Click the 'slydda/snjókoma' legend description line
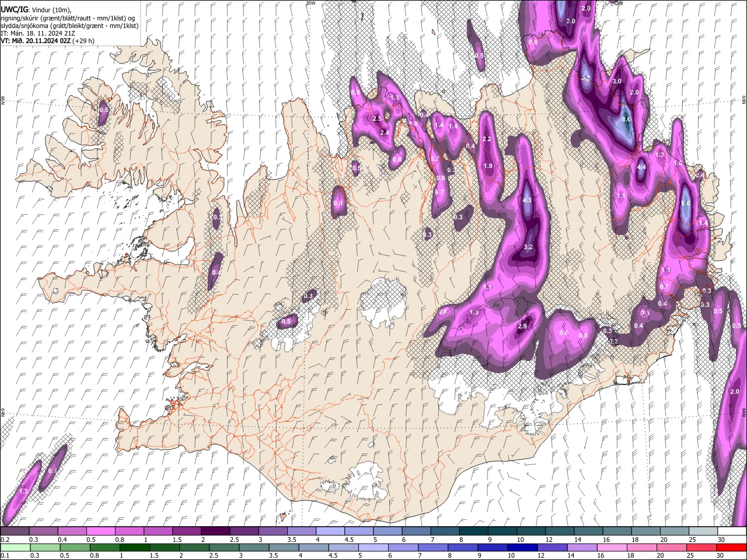The height and width of the screenshot is (560, 747). 69,26
